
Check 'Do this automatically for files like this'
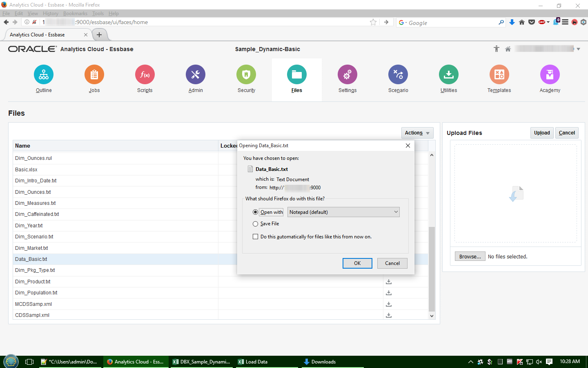pyautogui.click(x=255, y=237)
